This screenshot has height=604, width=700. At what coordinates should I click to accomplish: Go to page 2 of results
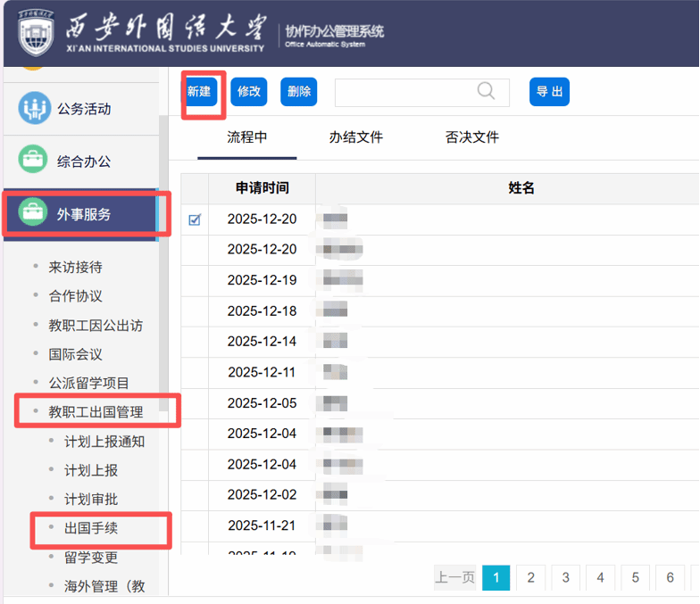(x=530, y=578)
